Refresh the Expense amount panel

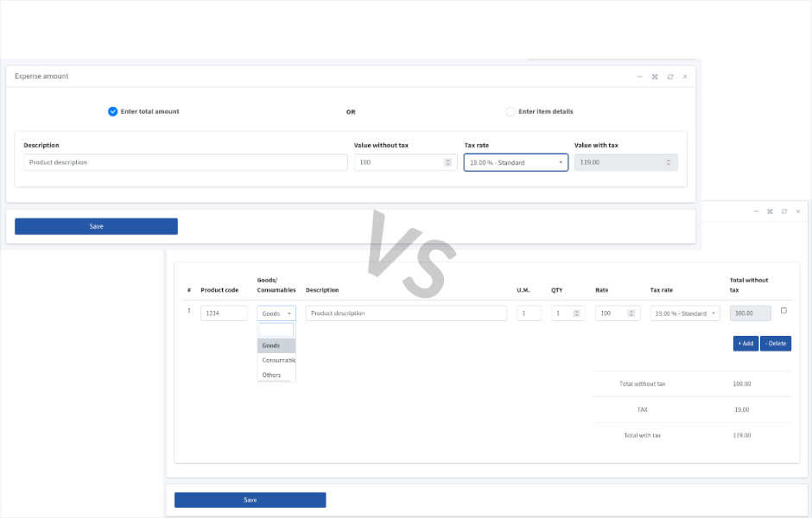click(x=670, y=77)
